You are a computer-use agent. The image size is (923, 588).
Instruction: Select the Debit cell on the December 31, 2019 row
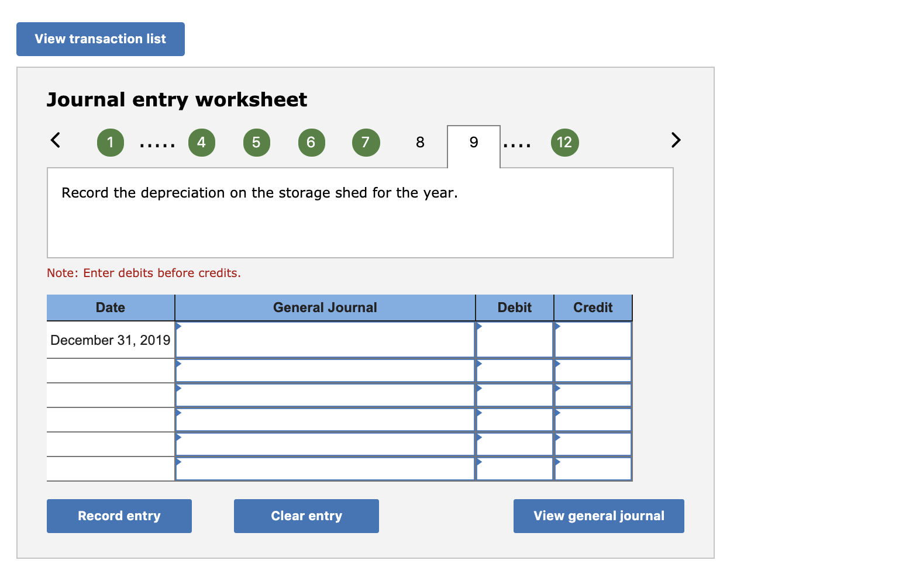[515, 340]
